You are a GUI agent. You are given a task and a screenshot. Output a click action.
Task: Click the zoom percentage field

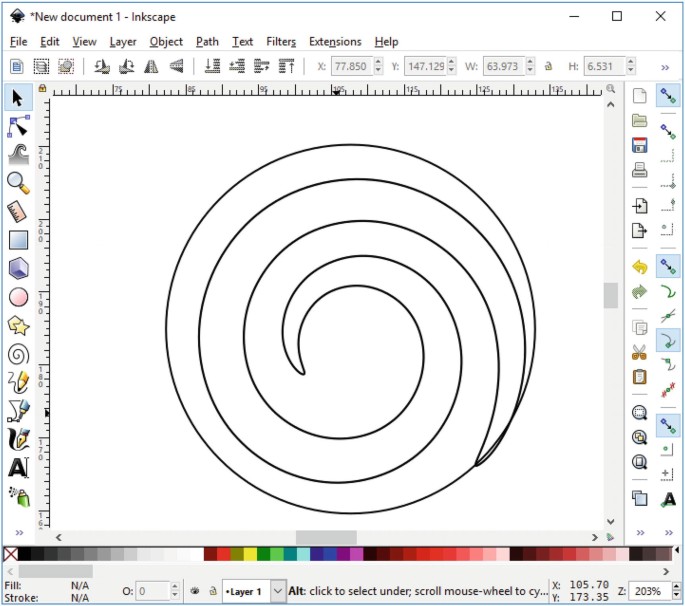(643, 591)
